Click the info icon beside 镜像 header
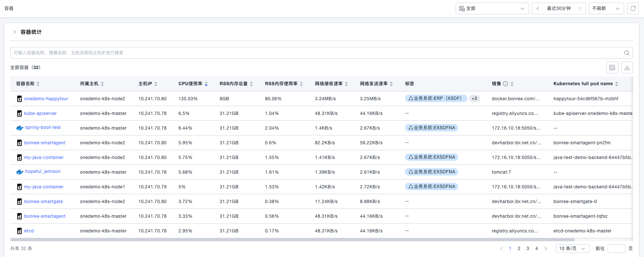The height and width of the screenshot is (257, 644). tap(506, 84)
